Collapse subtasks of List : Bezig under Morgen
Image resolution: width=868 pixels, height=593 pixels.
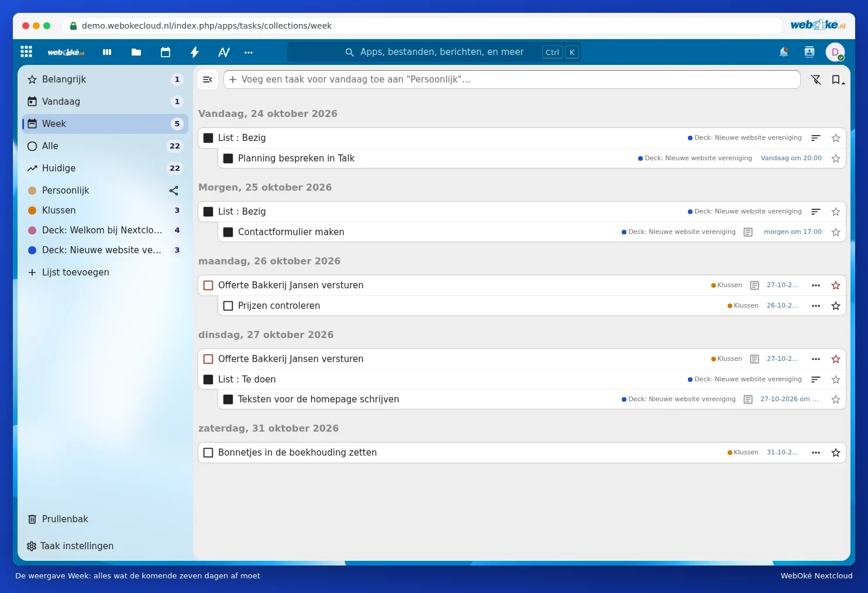pyautogui.click(x=816, y=212)
